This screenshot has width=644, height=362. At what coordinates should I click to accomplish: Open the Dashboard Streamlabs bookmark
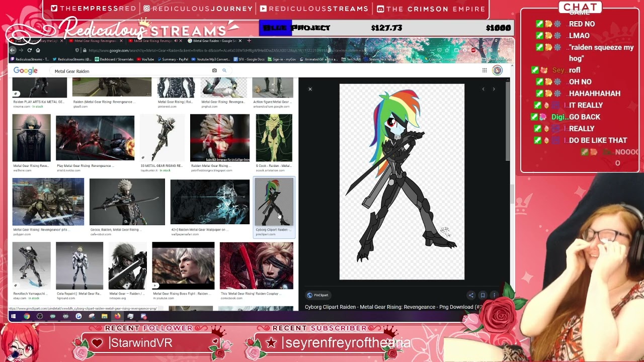pos(115,59)
